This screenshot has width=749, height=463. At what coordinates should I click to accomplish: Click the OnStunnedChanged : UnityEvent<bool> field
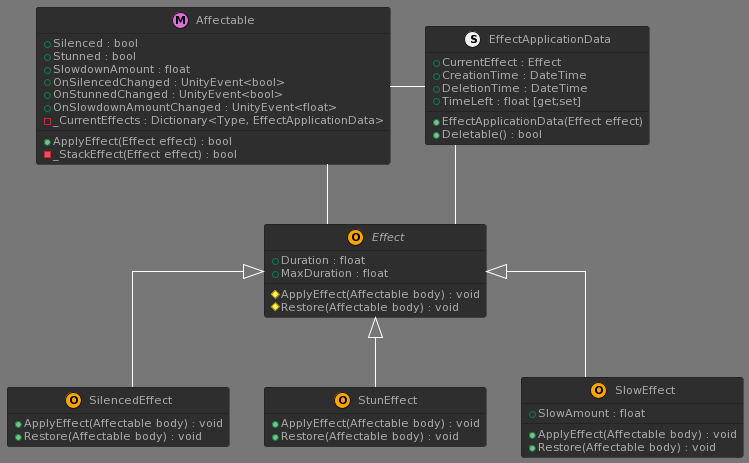pos(168,95)
